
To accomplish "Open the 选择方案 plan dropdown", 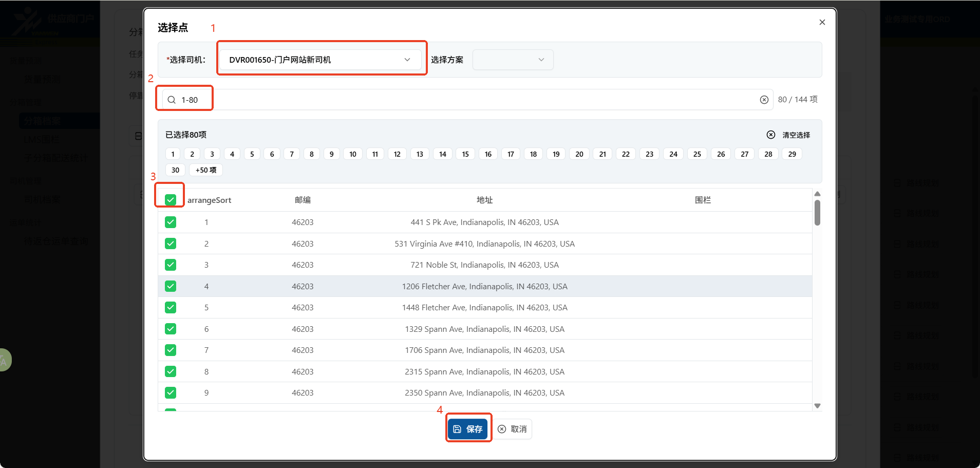I will click(513, 60).
